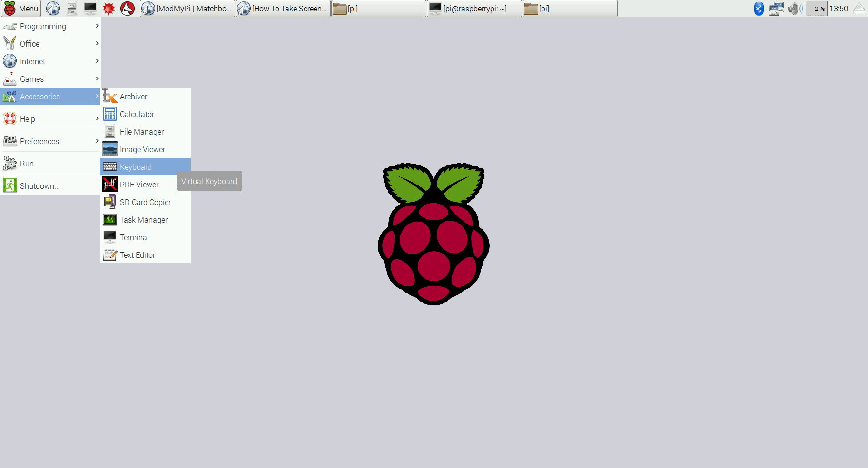The image size is (868, 468).
Task: Expand the Games submenu arrow
Action: 97,78
